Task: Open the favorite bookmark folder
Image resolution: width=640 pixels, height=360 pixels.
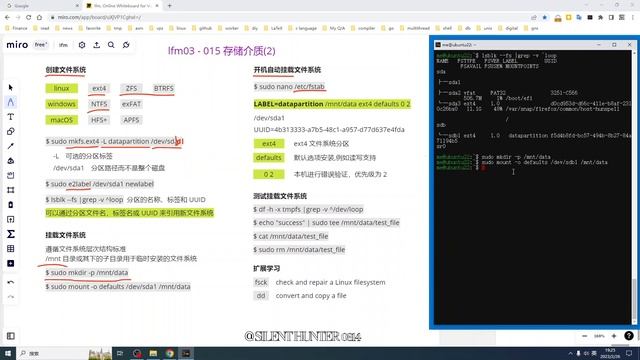Action: tap(90, 28)
